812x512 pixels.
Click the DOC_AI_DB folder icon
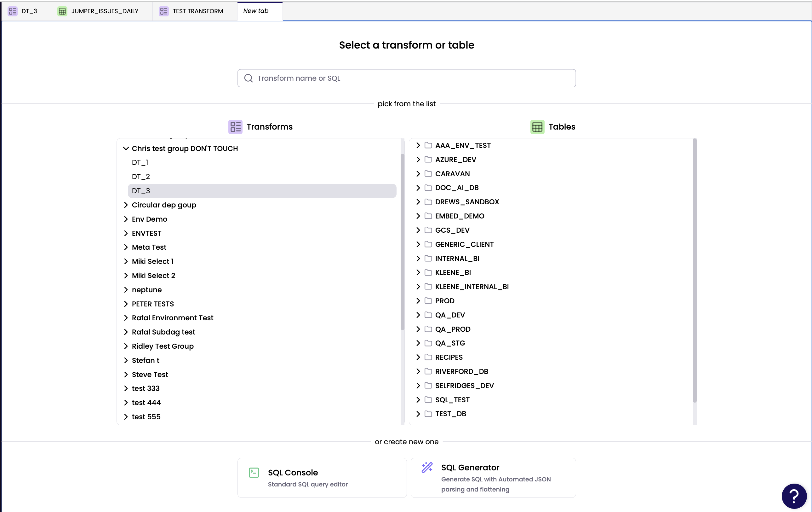(x=428, y=188)
